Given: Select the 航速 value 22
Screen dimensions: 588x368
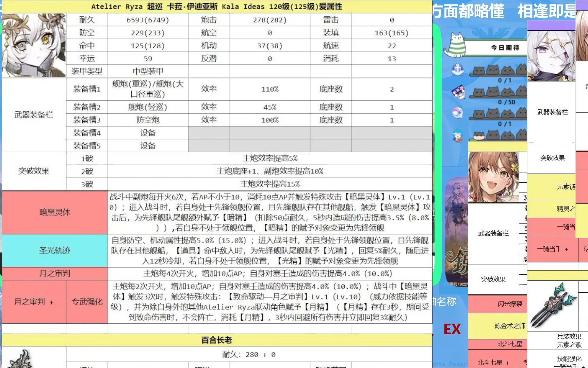Looking at the screenshot, I should [392, 46].
